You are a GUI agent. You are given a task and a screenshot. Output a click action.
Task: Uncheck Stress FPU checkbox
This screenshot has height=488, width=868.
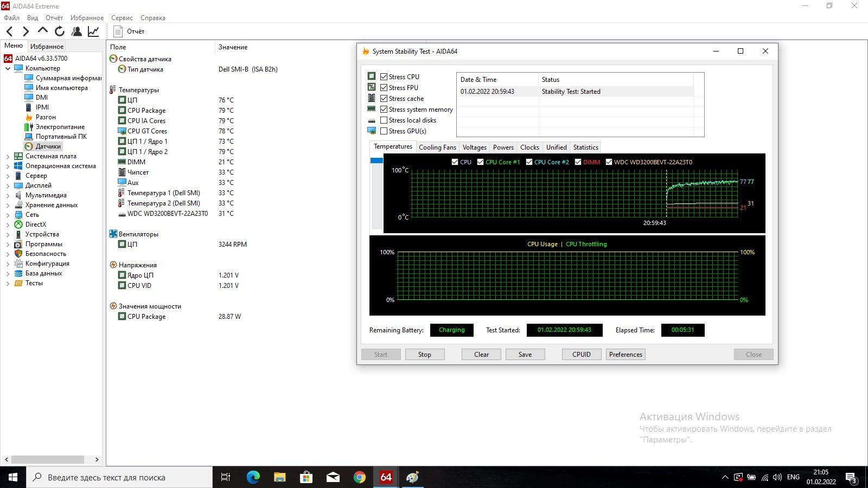pyautogui.click(x=384, y=88)
